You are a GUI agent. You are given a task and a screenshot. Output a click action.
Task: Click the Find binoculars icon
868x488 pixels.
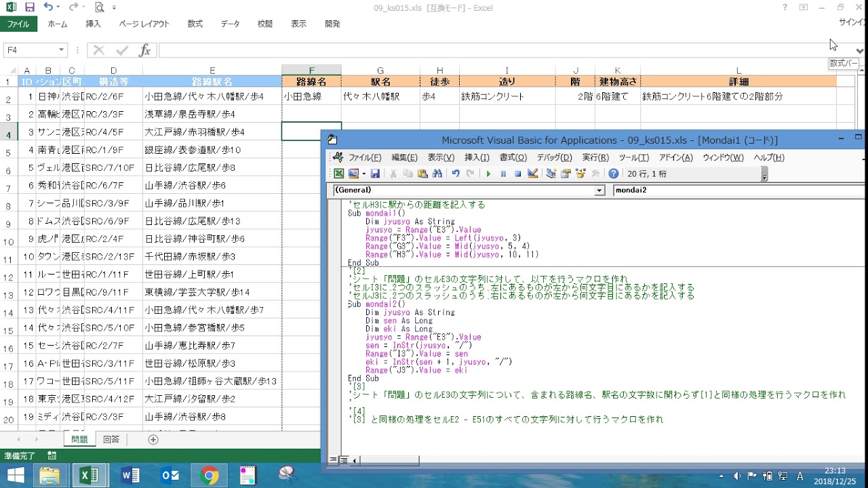point(437,174)
